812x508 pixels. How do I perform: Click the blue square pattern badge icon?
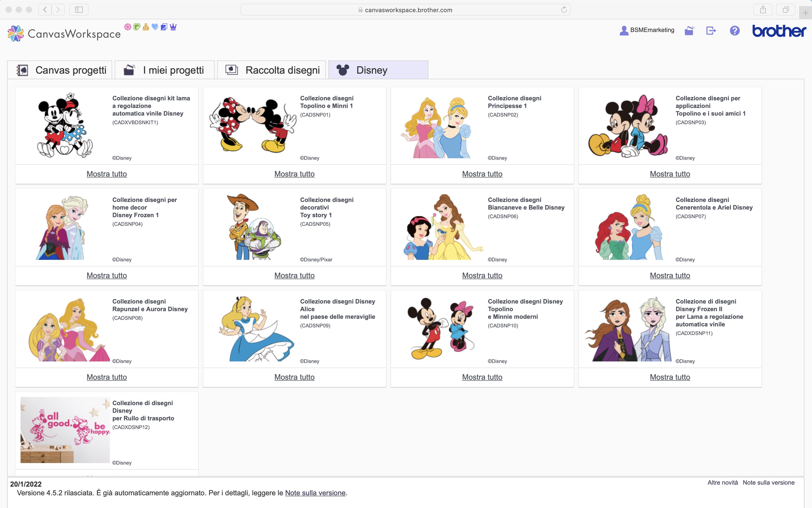[164, 27]
